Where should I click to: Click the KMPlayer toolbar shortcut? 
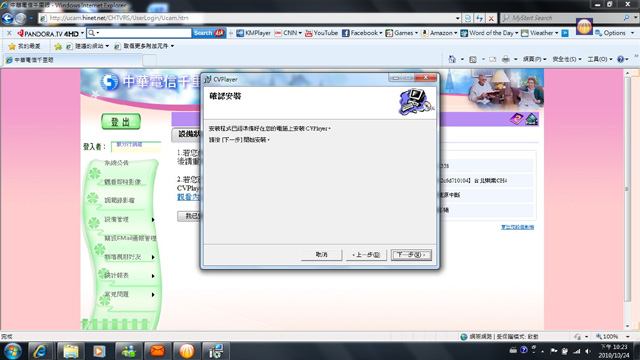(253, 33)
